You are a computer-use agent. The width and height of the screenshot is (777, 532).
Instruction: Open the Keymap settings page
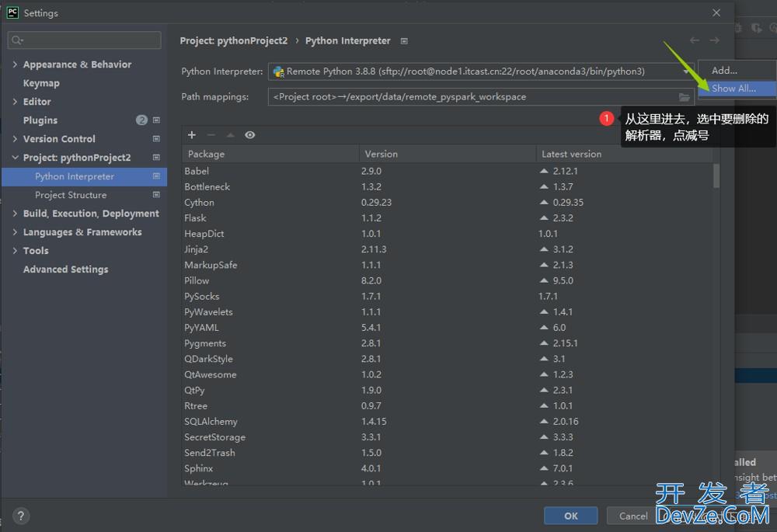(x=41, y=83)
